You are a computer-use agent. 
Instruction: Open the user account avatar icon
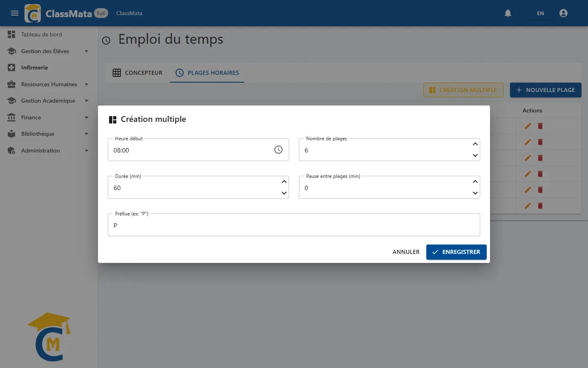(563, 13)
